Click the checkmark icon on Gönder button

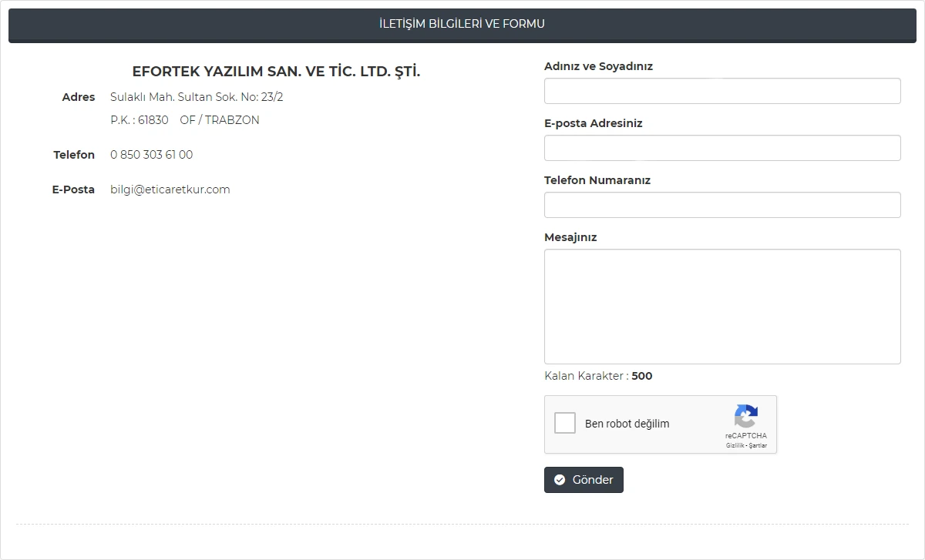[x=560, y=480]
